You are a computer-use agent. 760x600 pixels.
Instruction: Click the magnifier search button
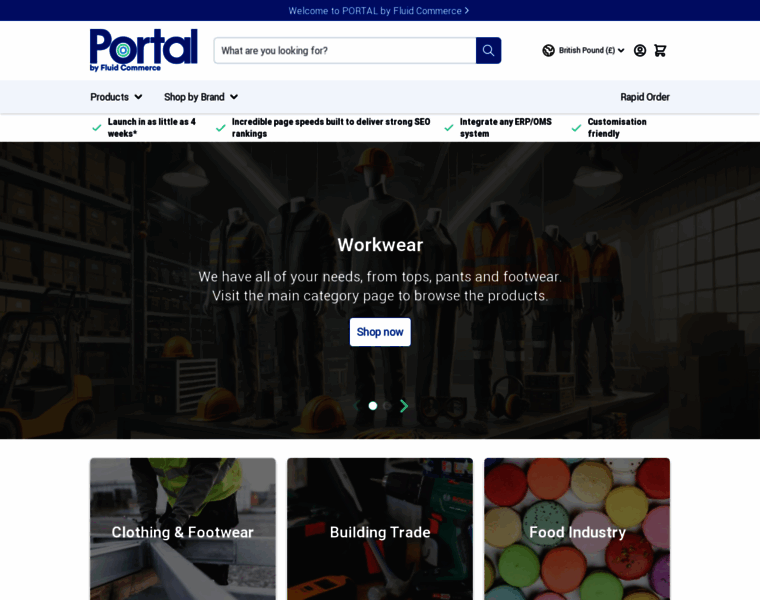pyautogui.click(x=488, y=50)
